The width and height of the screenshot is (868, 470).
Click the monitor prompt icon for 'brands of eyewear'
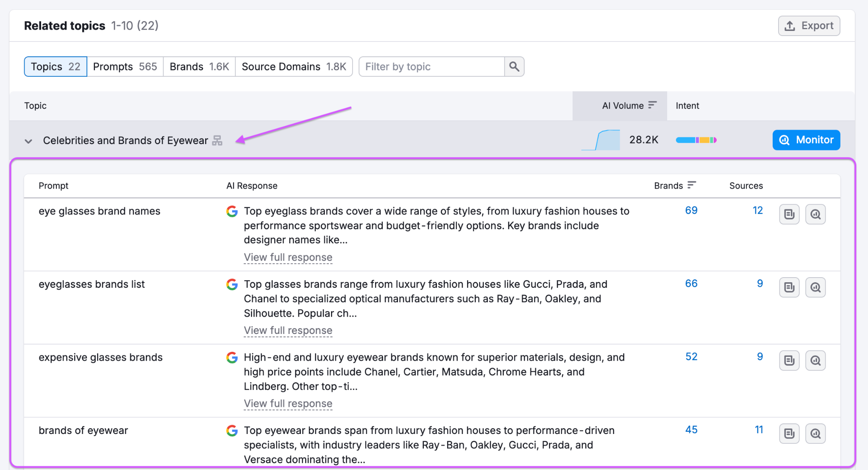[815, 434]
